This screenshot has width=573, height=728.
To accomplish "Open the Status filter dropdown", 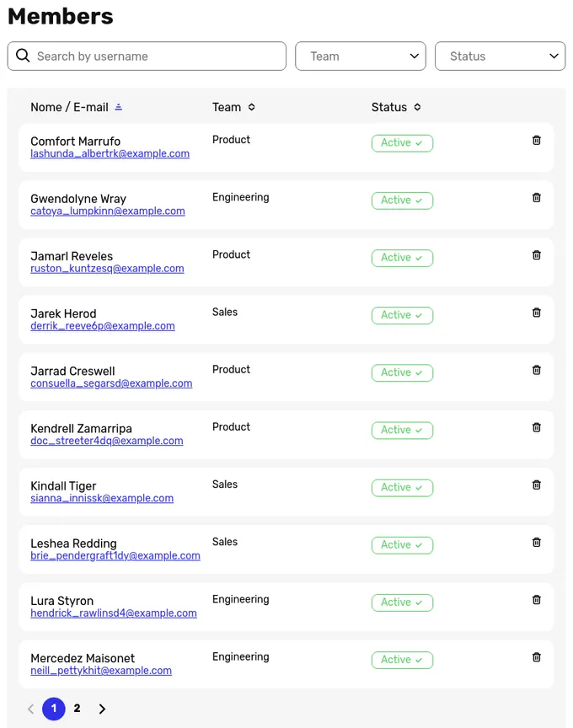I will pos(500,56).
